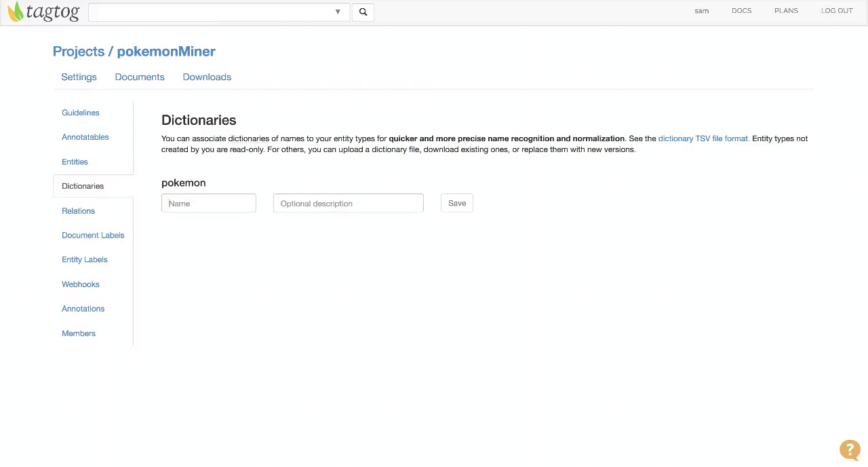Click the dictionary Name input field
868x467 pixels.
(209, 203)
